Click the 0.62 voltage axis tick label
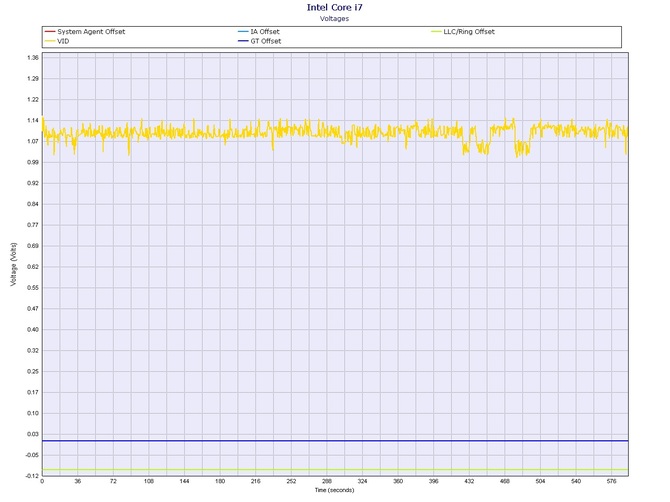 pyautogui.click(x=33, y=267)
